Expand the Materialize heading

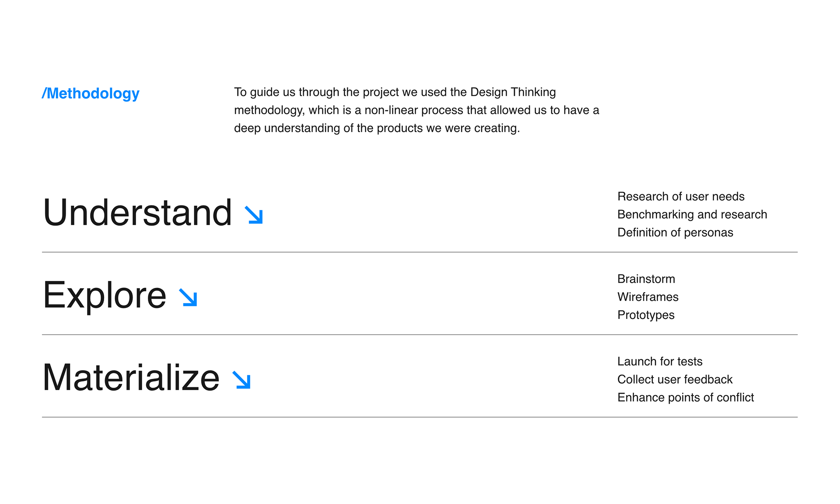coord(131,378)
